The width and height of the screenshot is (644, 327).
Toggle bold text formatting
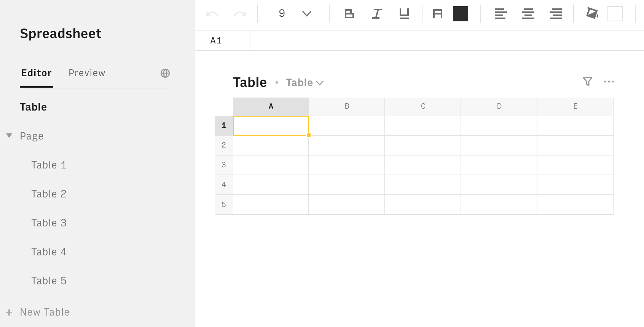(349, 14)
